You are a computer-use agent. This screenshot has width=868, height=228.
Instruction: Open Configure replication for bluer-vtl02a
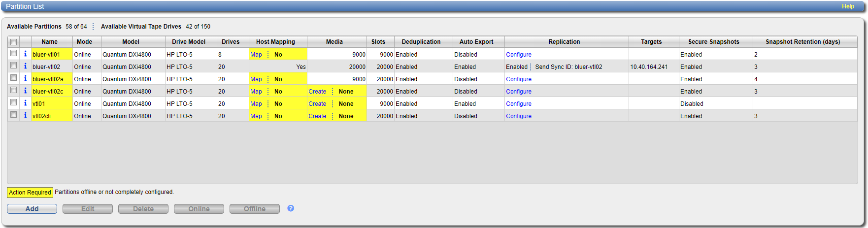tap(519, 79)
